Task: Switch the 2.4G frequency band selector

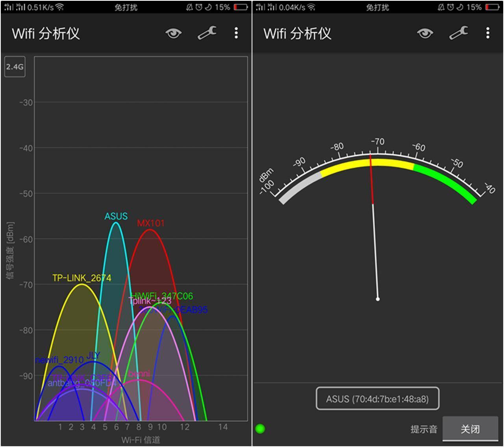Action: tap(14, 67)
